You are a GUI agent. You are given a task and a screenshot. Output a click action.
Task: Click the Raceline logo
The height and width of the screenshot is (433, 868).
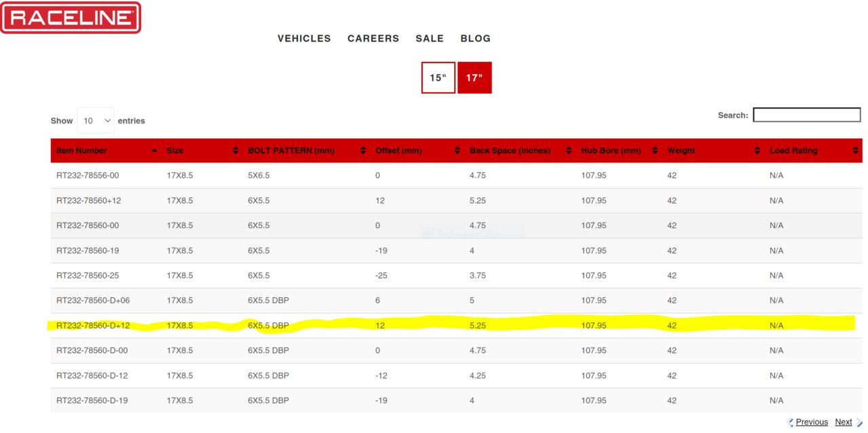[71, 18]
